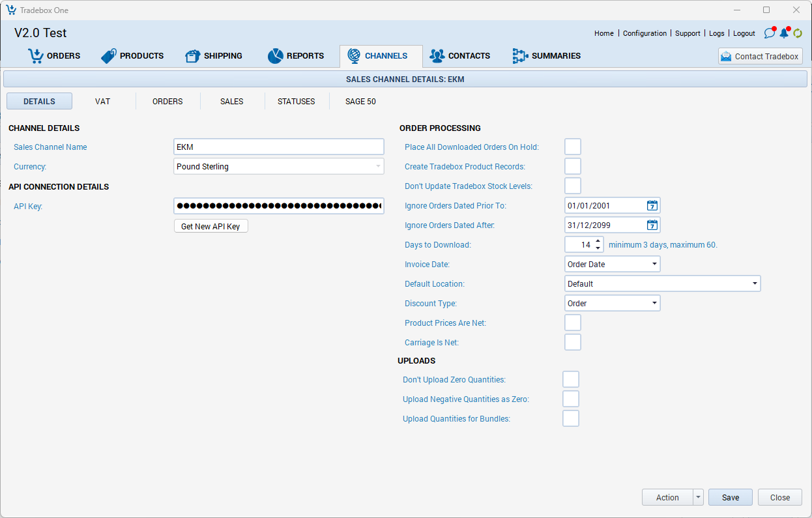Image resolution: width=812 pixels, height=518 pixels.
Task: Click the 'UPLOADS' section heading
Action: pos(416,361)
